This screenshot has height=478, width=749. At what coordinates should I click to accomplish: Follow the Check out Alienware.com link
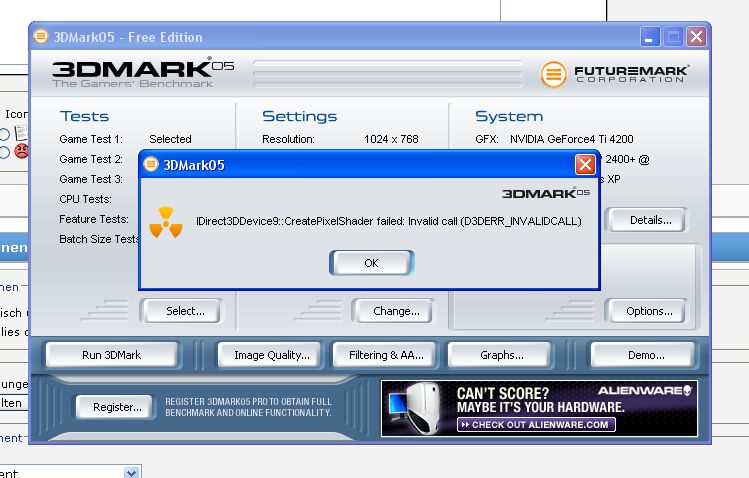(x=536, y=425)
